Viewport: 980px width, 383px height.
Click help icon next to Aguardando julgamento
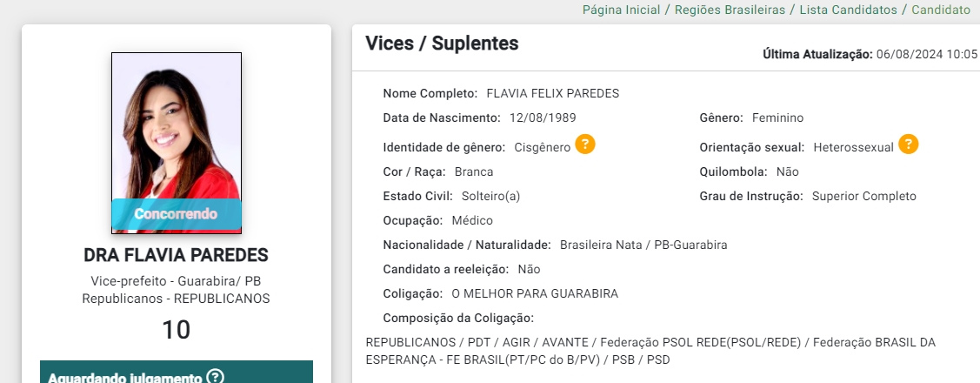click(215, 378)
